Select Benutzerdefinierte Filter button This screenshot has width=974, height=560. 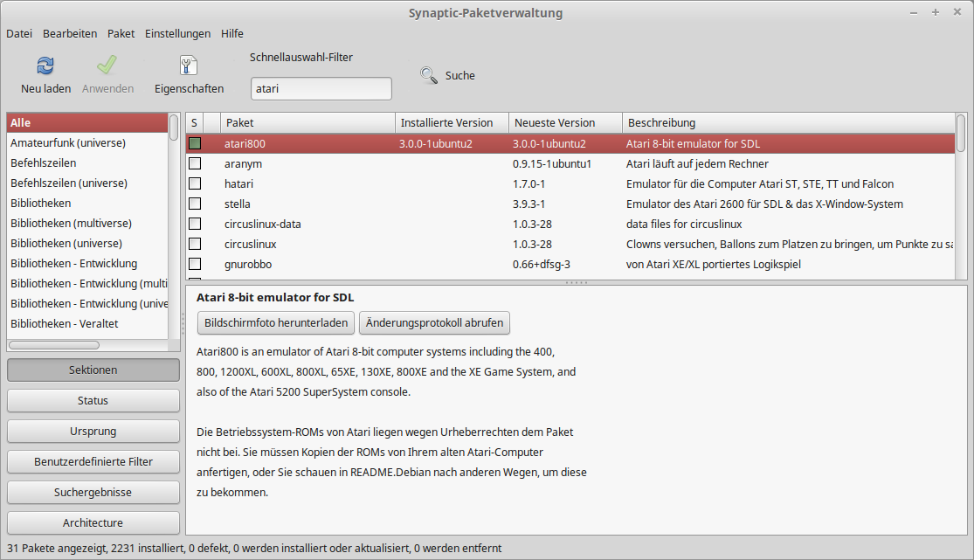[x=93, y=462]
